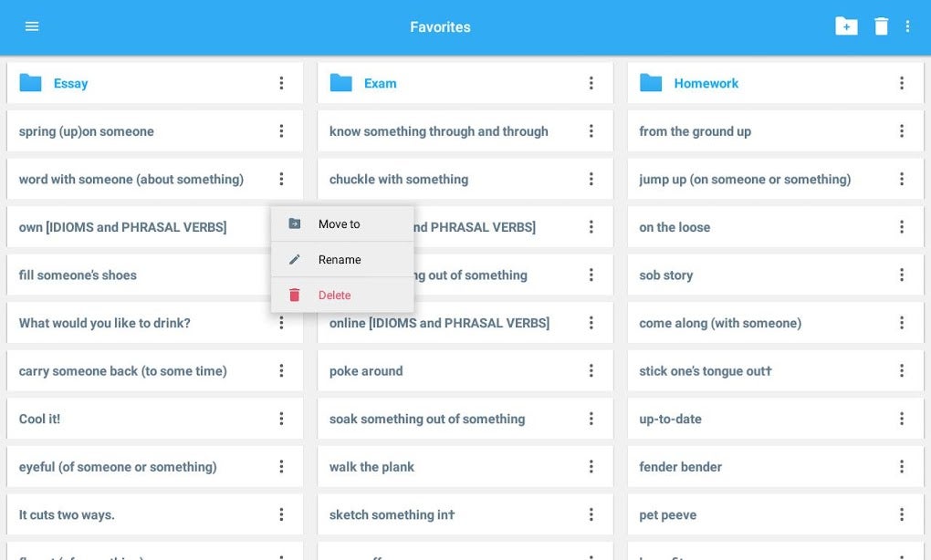Click the Homework folder icon
This screenshot has height=560, width=931.
(x=651, y=83)
